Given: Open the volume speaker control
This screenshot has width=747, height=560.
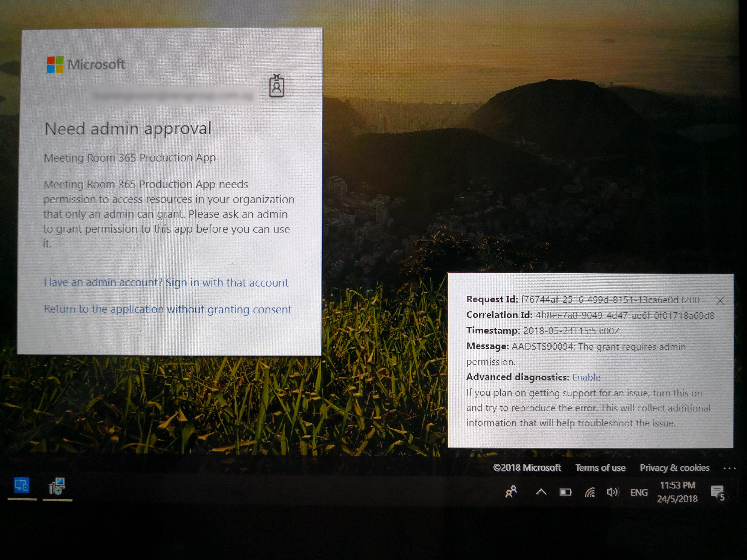Looking at the screenshot, I should tap(613, 492).
